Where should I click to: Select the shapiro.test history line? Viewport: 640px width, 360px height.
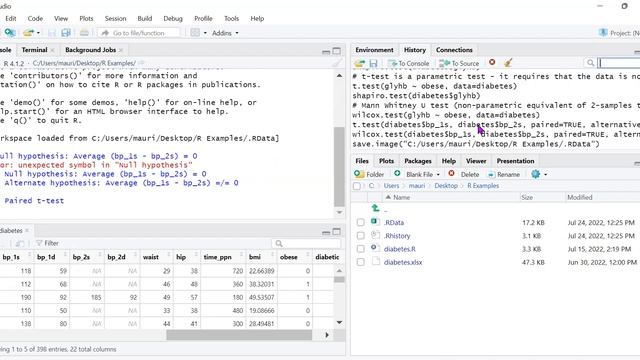point(416,96)
